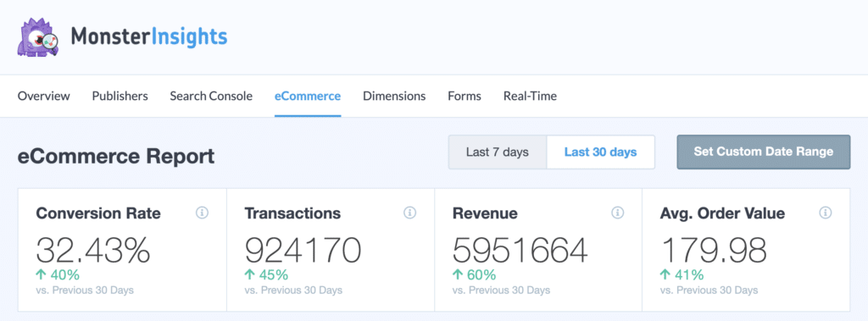Click the eCommerce Report heading
868x321 pixels.
[115, 156]
